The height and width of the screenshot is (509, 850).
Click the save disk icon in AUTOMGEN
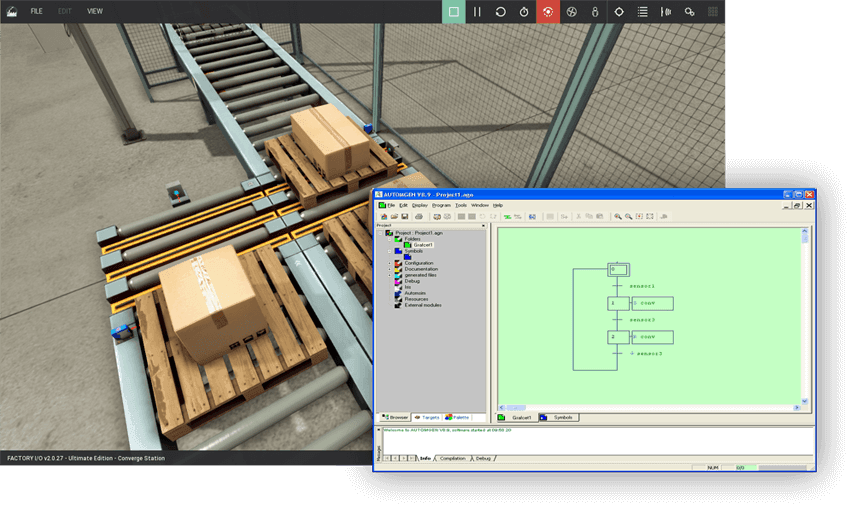pos(404,216)
